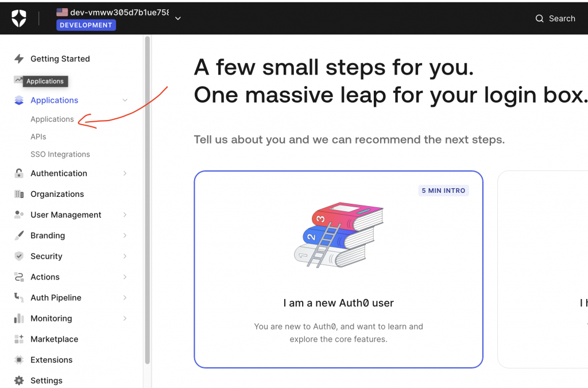Click the Extensions chip icon
This screenshot has width=588, height=388.
tap(19, 360)
